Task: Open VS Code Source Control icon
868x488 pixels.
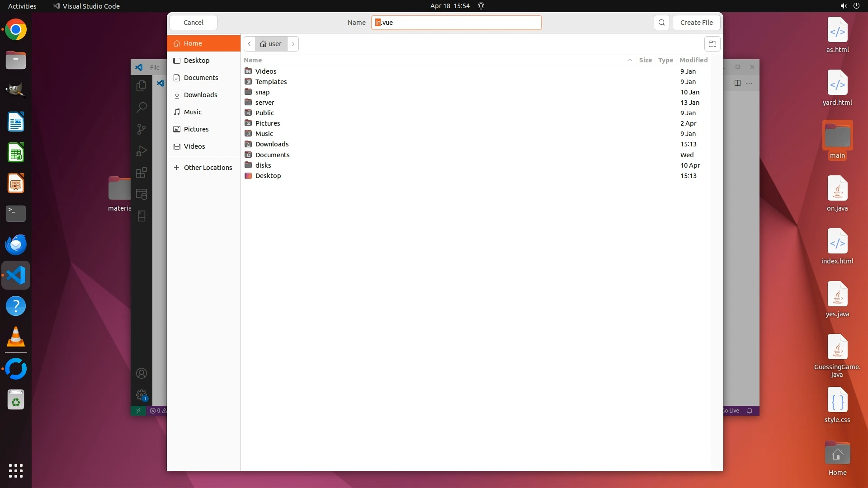Action: coord(142,129)
